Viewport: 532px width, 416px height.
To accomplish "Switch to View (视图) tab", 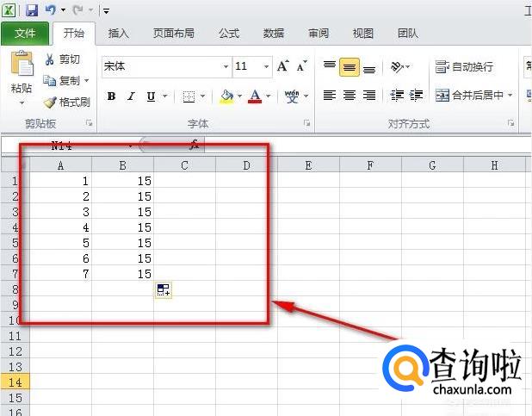I will pyautogui.click(x=362, y=34).
